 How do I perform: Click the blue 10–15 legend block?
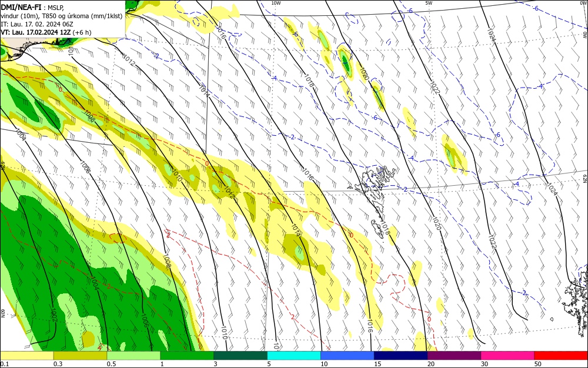pos(348,356)
